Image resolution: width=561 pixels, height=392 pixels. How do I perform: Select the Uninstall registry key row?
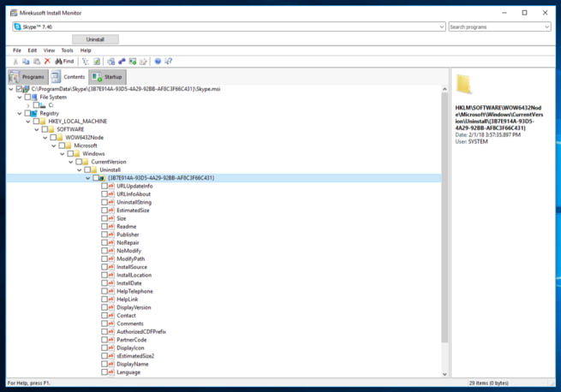click(110, 169)
